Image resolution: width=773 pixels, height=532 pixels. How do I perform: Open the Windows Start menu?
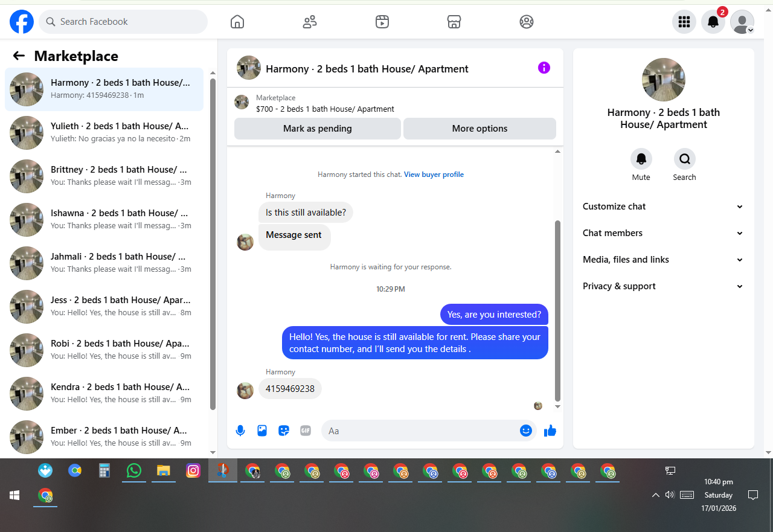point(14,495)
